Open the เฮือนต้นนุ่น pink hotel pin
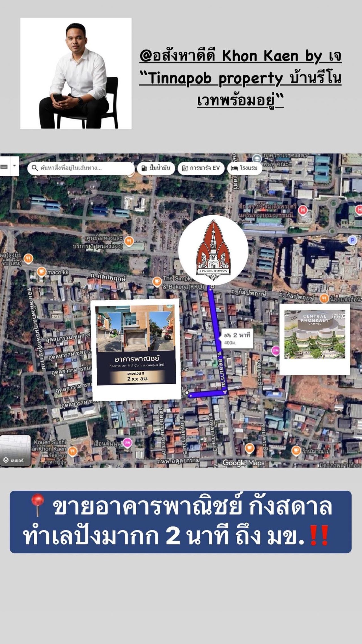This screenshot has width=362, height=644. (x=128, y=442)
